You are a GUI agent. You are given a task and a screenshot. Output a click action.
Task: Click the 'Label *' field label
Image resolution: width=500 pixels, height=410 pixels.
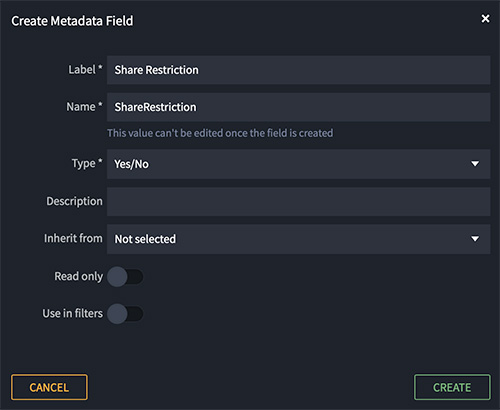pos(85,70)
